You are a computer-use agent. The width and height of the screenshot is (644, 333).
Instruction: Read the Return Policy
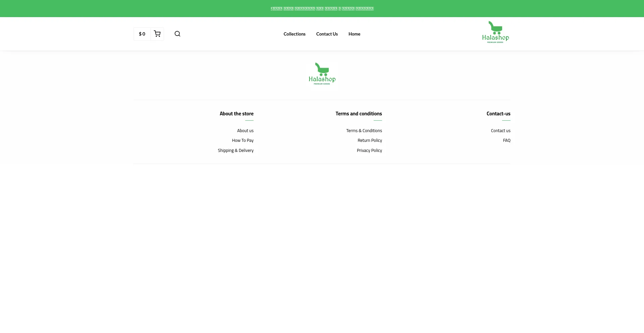click(370, 140)
